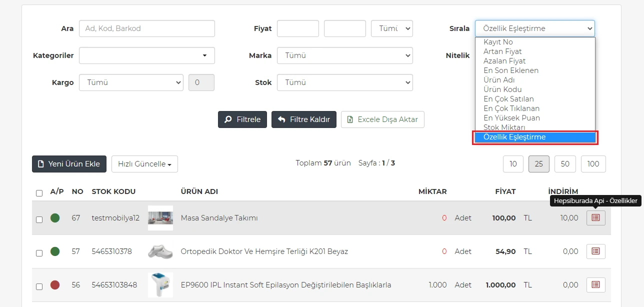The width and height of the screenshot is (644, 307).
Task: Select 'Azalan Fiyat' from sort list
Action: pyautogui.click(x=504, y=61)
